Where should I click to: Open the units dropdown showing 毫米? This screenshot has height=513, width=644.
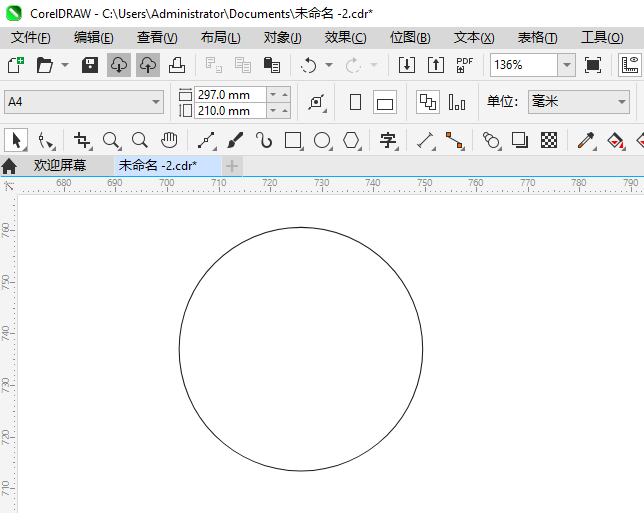[x=579, y=102]
